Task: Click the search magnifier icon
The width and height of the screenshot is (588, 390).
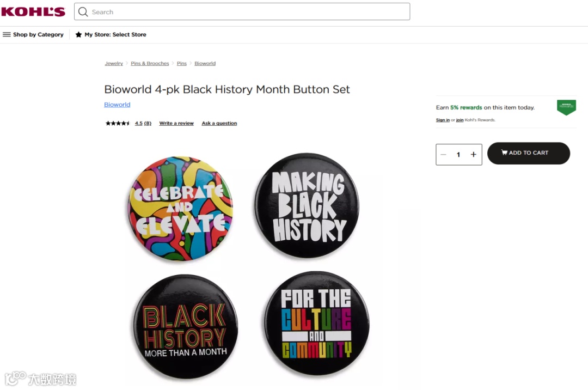Action: coord(83,12)
